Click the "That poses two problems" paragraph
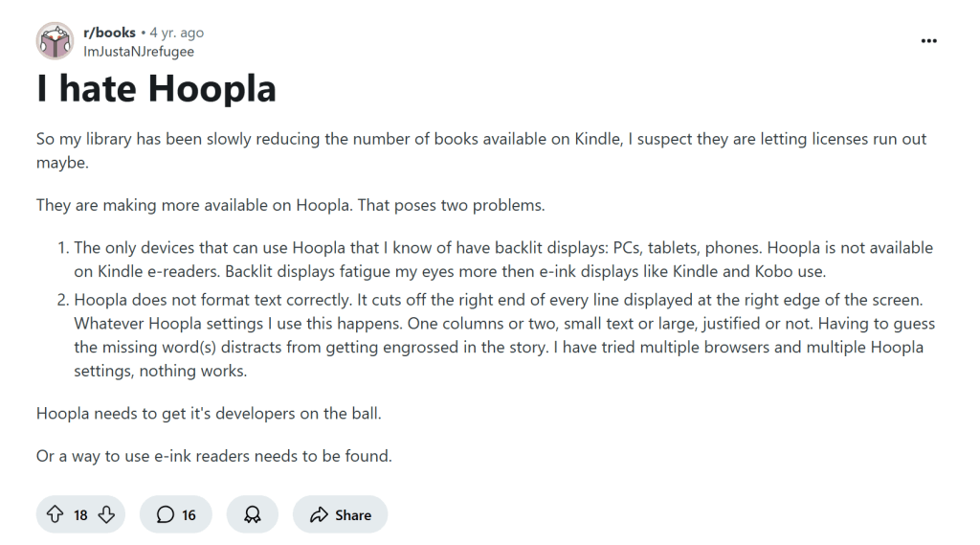 (290, 205)
